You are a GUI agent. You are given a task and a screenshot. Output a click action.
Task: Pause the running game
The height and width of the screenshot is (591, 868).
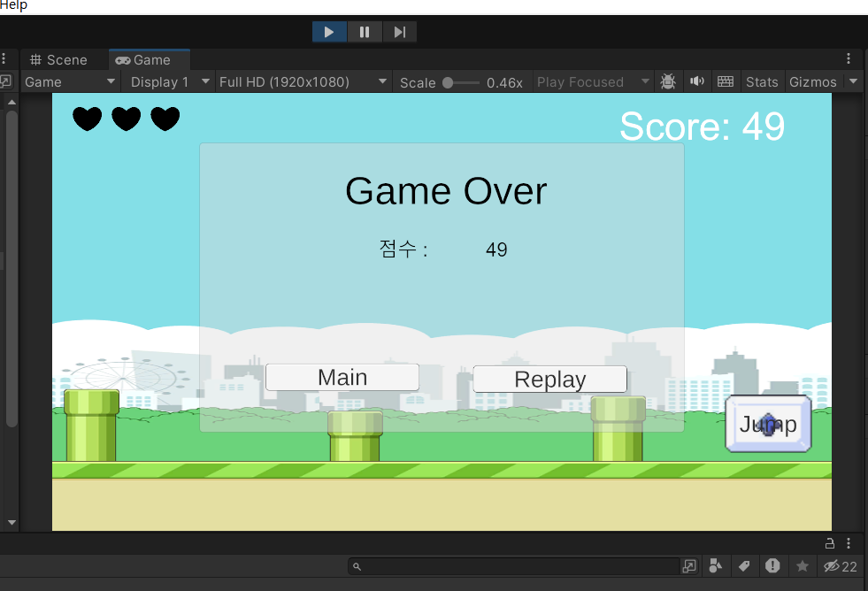[x=365, y=32]
